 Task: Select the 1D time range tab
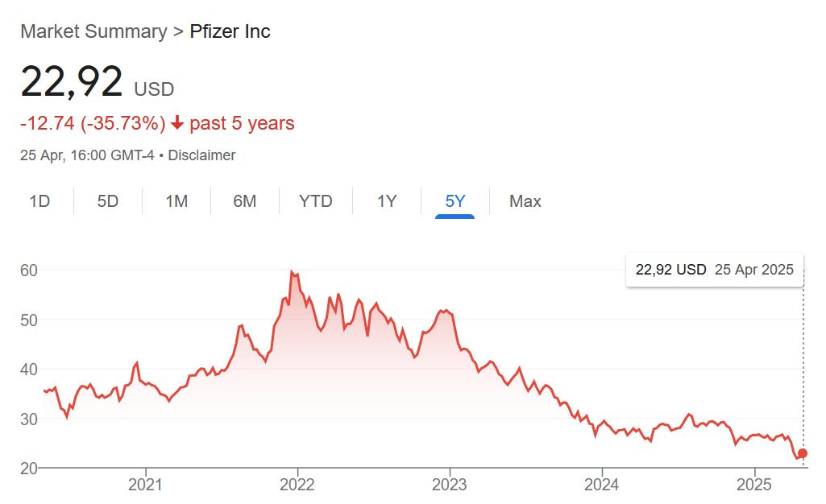click(x=39, y=201)
